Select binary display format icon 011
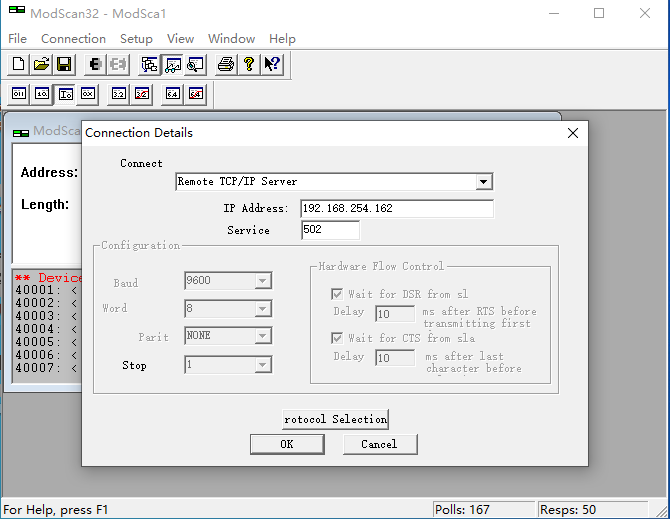This screenshot has width=670, height=519. (x=18, y=94)
